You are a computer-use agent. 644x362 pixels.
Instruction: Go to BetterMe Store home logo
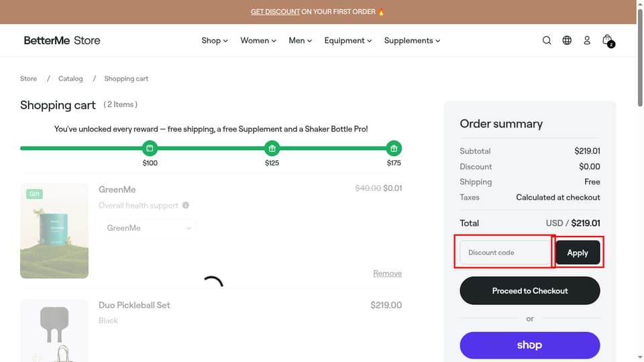62,40
